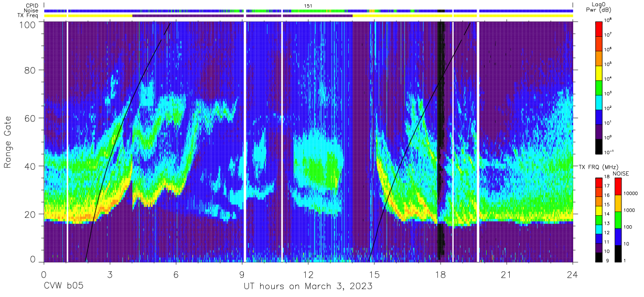Click the 9 tick on UT hours axis
The image size is (644, 297).
[242, 274]
